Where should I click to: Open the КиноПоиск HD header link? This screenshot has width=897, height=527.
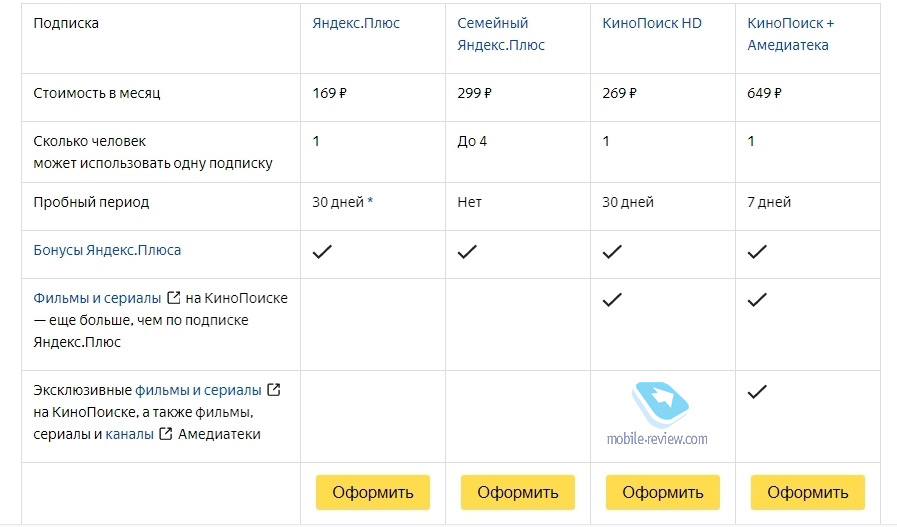[x=652, y=23]
